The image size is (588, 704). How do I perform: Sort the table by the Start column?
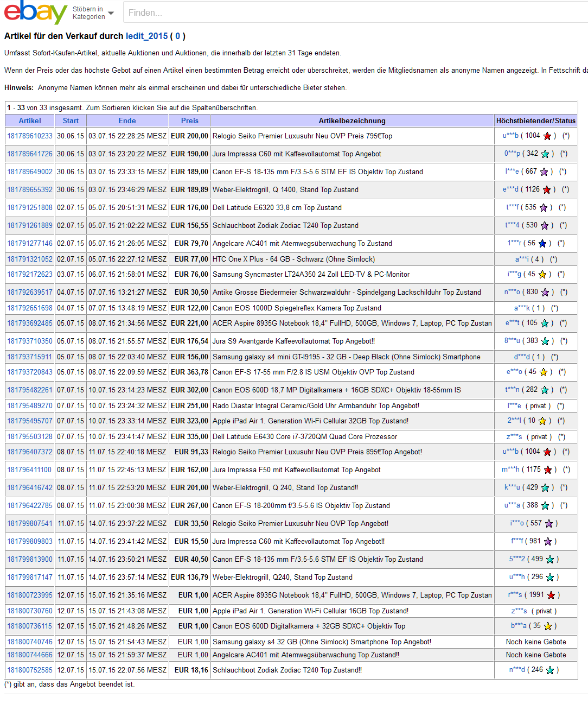pyautogui.click(x=71, y=121)
